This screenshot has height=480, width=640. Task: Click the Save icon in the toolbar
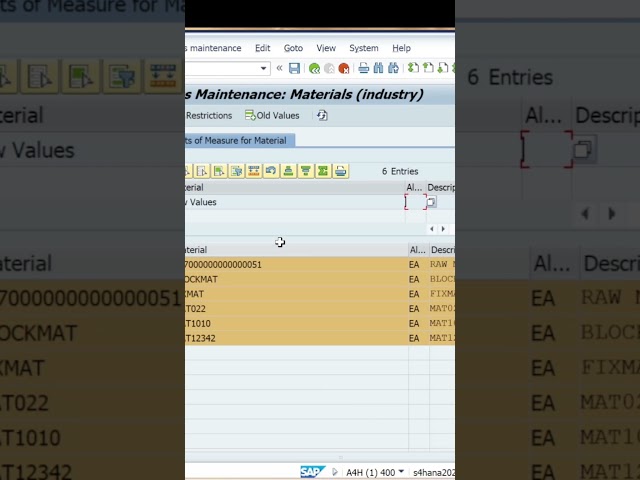point(294,68)
